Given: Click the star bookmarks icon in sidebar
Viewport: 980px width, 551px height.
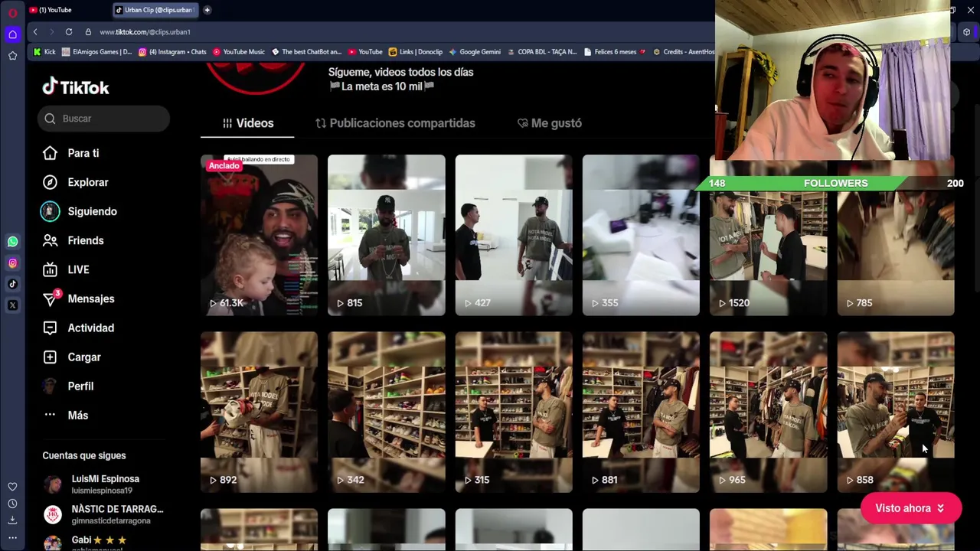Looking at the screenshot, I should click(x=12, y=56).
